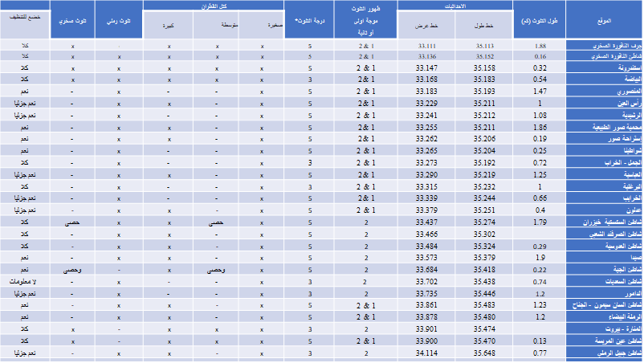Image resolution: width=644 pixels, height=363 pixels.
Task: Select the الرملة البيضاء row label
Action: [604, 317]
